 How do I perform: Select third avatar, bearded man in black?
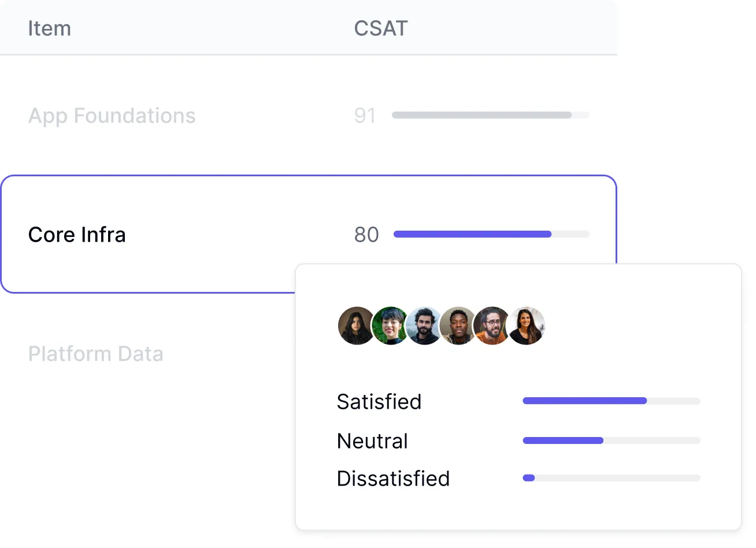(424, 326)
